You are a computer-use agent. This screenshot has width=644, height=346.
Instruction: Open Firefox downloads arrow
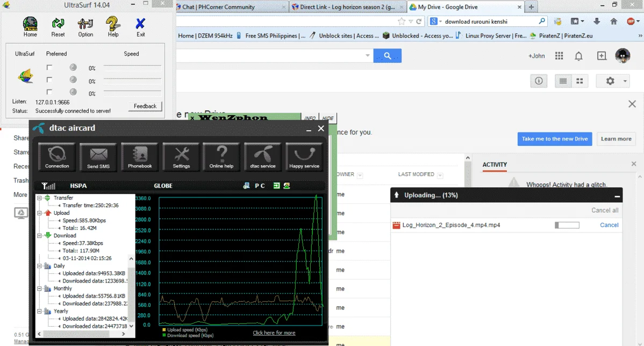coord(597,22)
